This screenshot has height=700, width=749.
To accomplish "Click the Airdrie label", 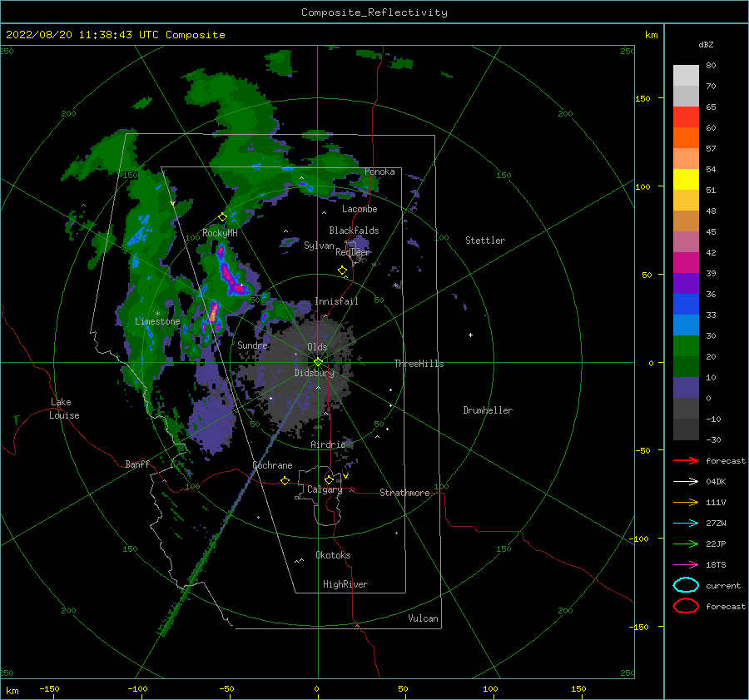I will [328, 444].
